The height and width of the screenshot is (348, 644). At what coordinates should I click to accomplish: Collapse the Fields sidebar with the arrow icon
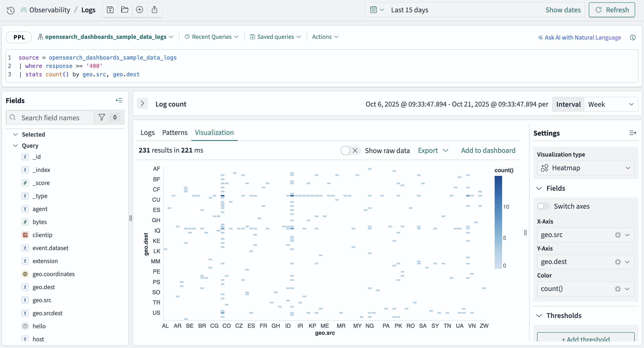coord(119,100)
